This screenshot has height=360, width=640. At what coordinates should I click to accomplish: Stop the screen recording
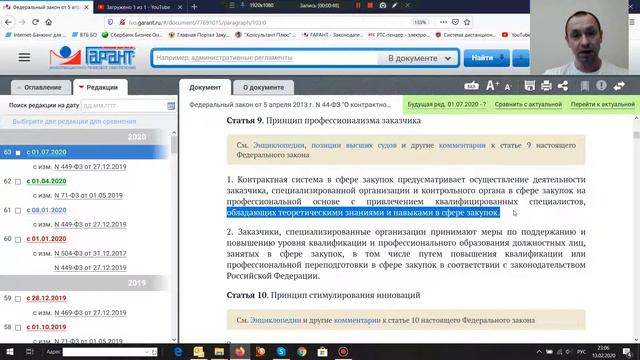[x=370, y=5]
